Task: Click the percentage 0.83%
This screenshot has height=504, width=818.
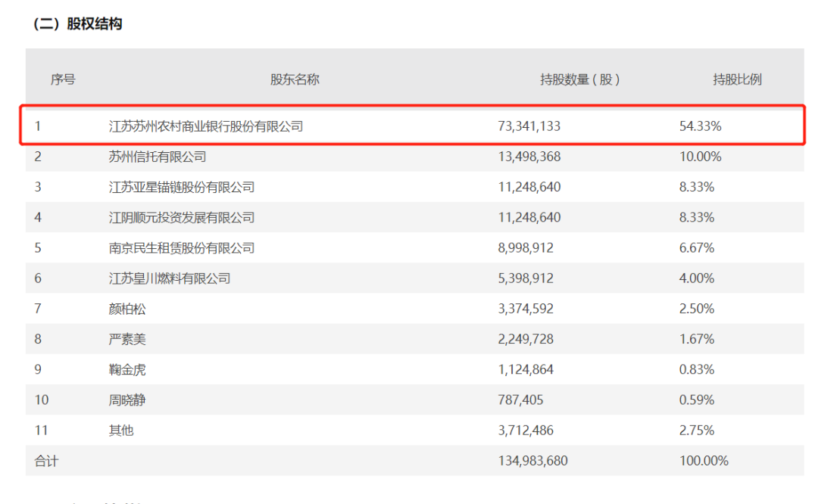Action: click(697, 369)
